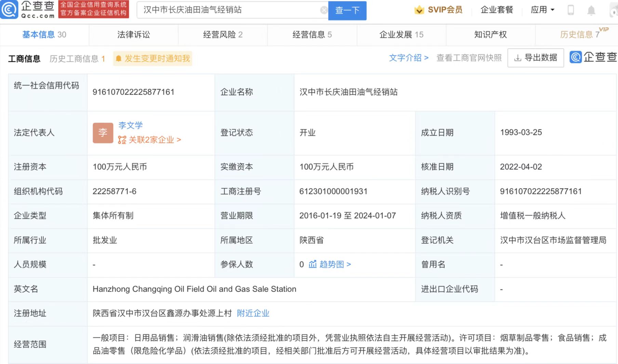Click the SVIP会员 crown icon
This screenshot has height=364, width=618.
419,10
